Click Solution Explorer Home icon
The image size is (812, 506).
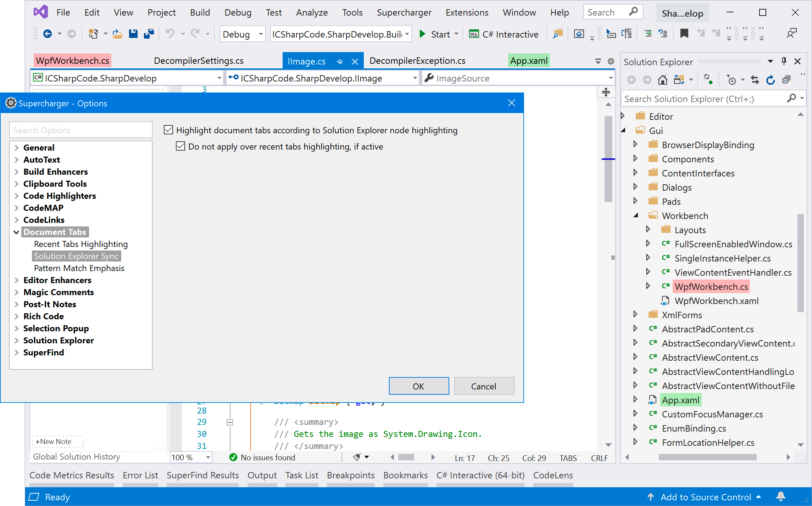pyautogui.click(x=662, y=80)
